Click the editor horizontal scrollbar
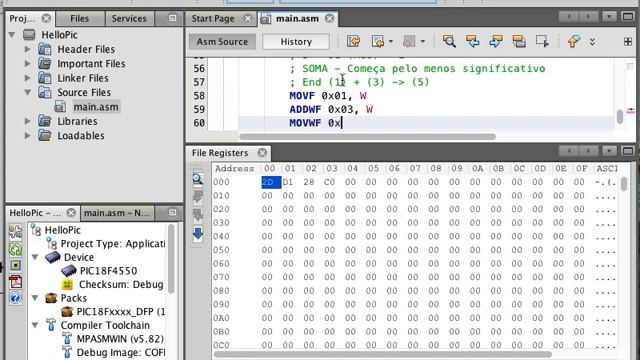 coord(367,137)
